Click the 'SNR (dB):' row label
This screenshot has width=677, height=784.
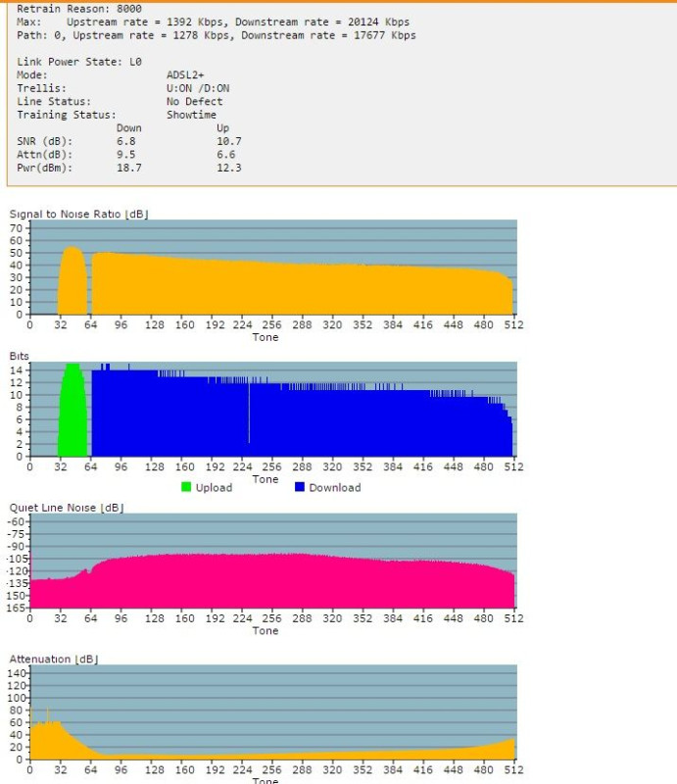point(44,141)
